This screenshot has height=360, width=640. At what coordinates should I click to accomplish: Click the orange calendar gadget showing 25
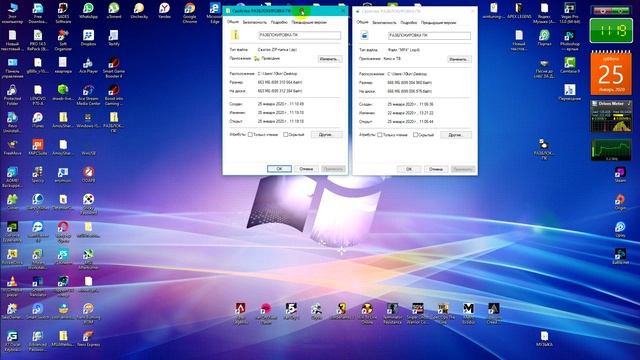pyautogui.click(x=611, y=73)
